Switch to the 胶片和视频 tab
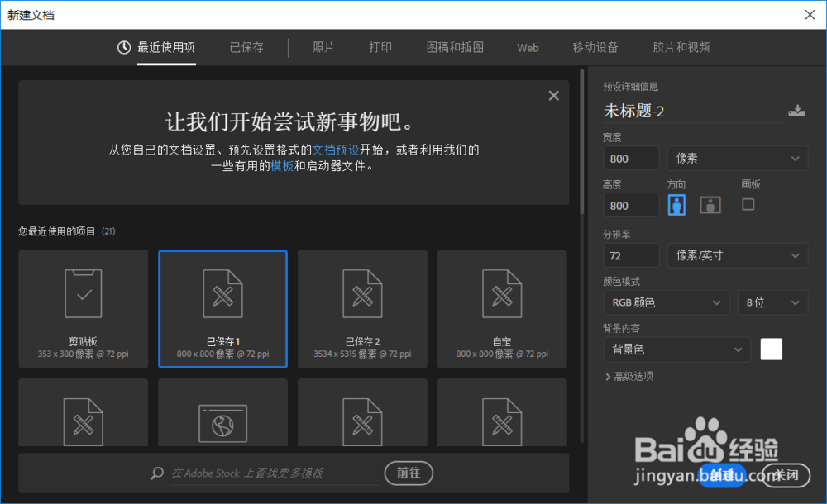The width and height of the screenshot is (827, 504). [x=681, y=47]
